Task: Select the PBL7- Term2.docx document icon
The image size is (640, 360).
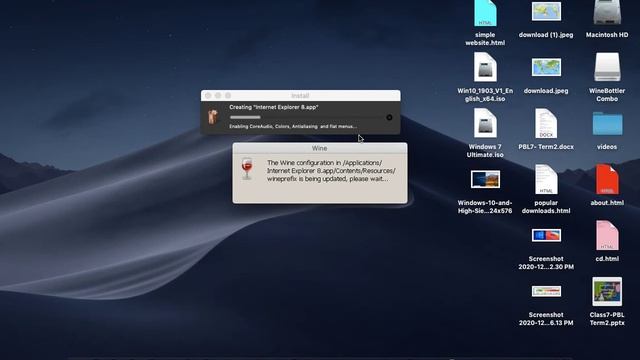Action: (x=546, y=123)
